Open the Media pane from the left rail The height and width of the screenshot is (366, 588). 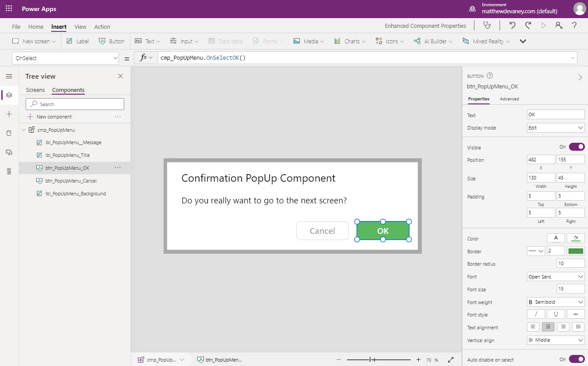(x=9, y=152)
